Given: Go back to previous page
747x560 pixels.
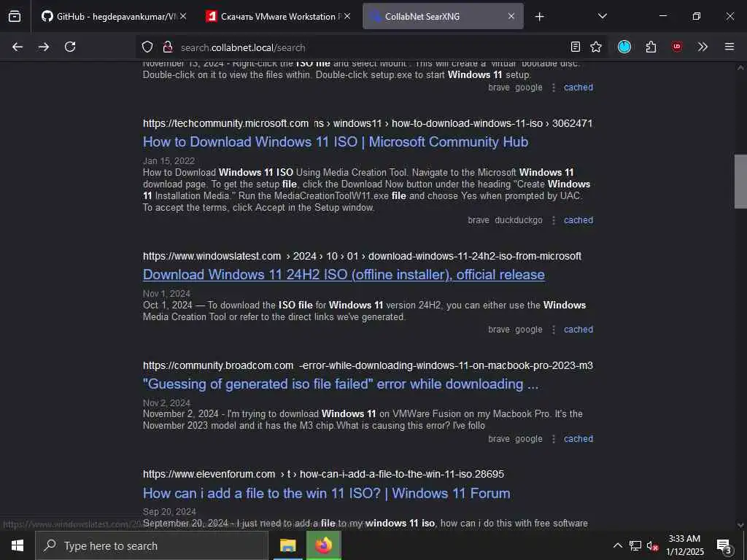Looking at the screenshot, I should click(x=18, y=47).
